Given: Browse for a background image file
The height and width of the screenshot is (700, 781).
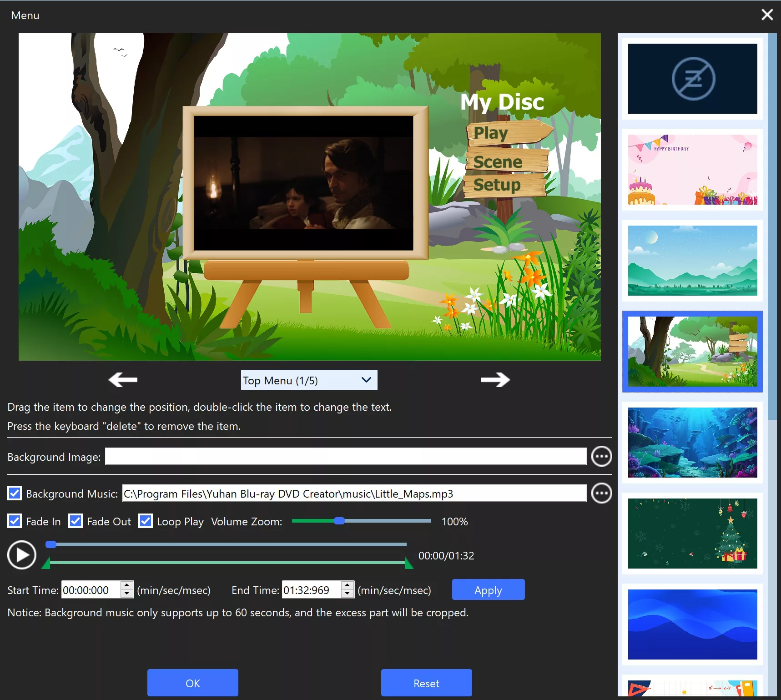Looking at the screenshot, I should (601, 456).
